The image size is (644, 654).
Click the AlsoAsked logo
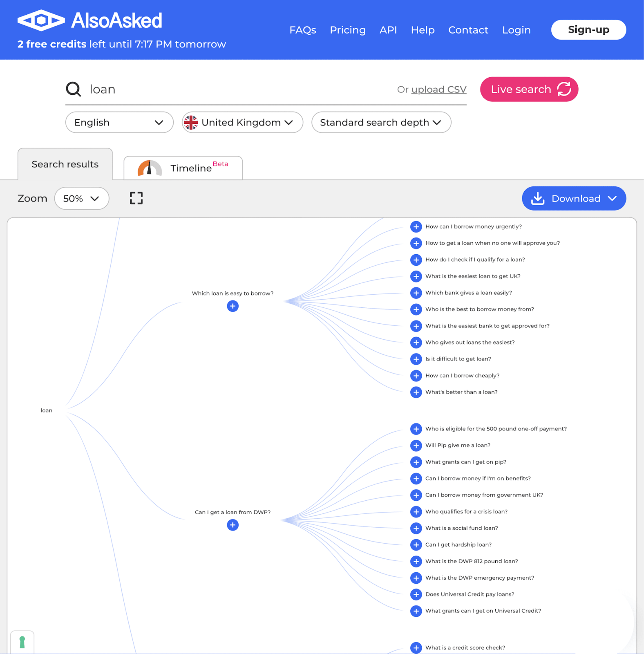coord(89,19)
